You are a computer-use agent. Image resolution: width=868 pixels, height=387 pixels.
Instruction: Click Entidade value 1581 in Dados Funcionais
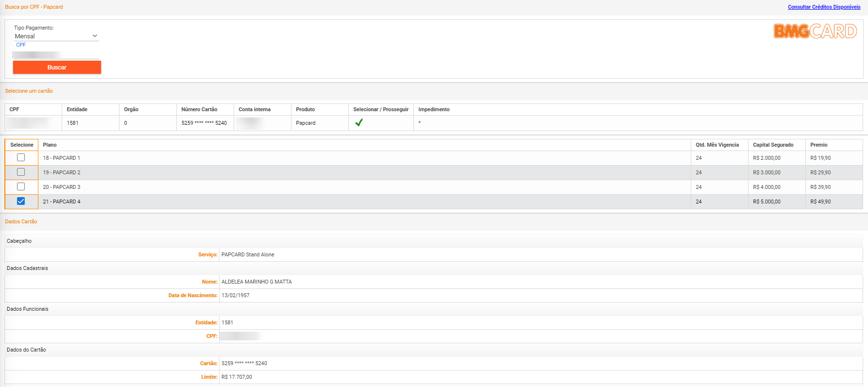[227, 322]
